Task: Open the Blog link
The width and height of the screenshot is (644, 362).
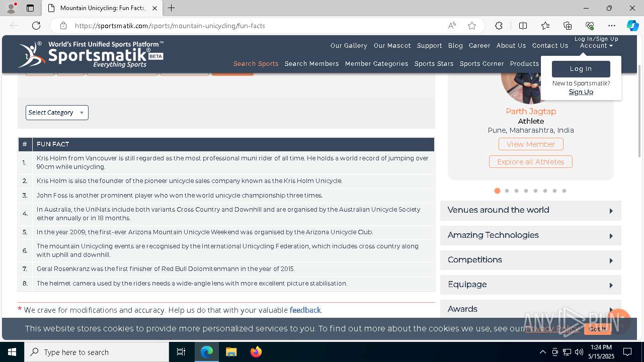Action: 455,46
